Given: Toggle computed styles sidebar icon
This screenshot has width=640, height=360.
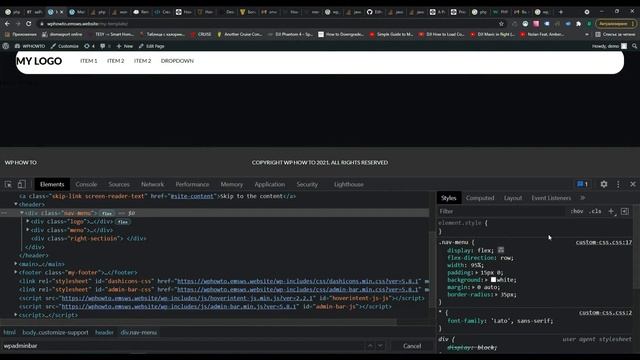Looking at the screenshot, I should click(625, 211).
